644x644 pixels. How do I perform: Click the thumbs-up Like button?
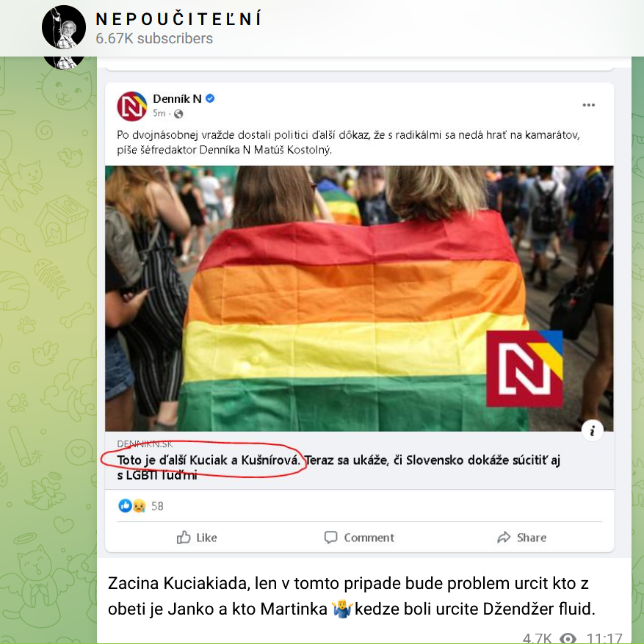click(197, 538)
